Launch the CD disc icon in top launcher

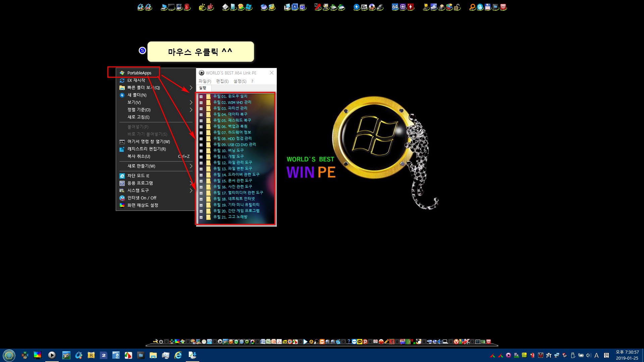(x=372, y=7)
